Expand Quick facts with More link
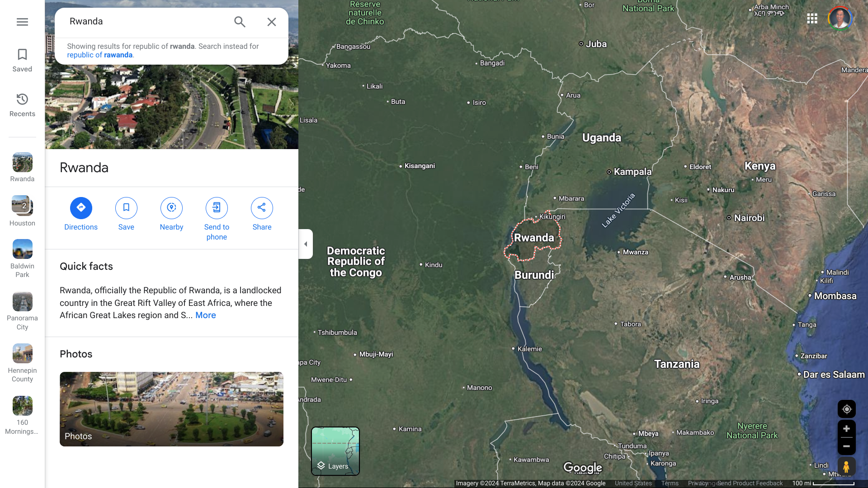868x488 pixels. point(205,315)
